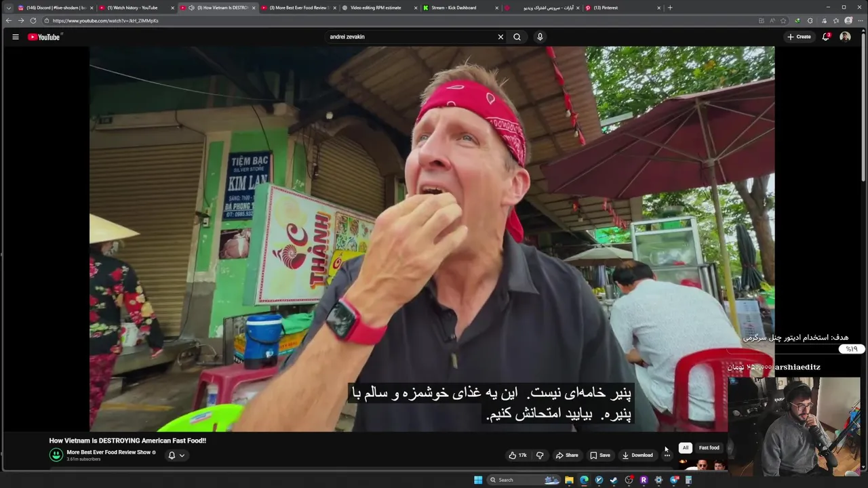Open the More Best Ever Food Review Show channel name
This screenshot has width=868, height=488.
tap(108, 452)
